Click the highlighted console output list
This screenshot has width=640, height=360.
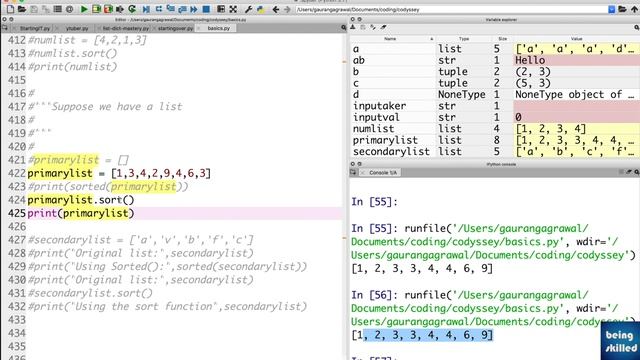(x=422, y=335)
